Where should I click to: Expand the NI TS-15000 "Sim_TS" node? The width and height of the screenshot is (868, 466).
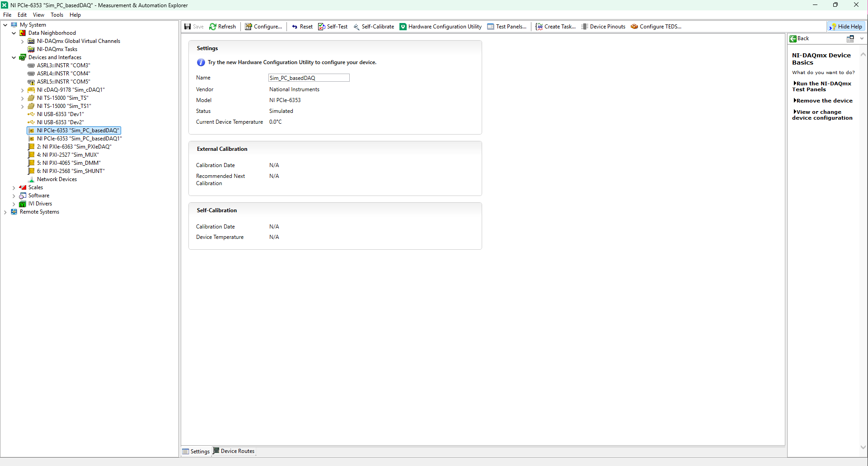pos(23,98)
